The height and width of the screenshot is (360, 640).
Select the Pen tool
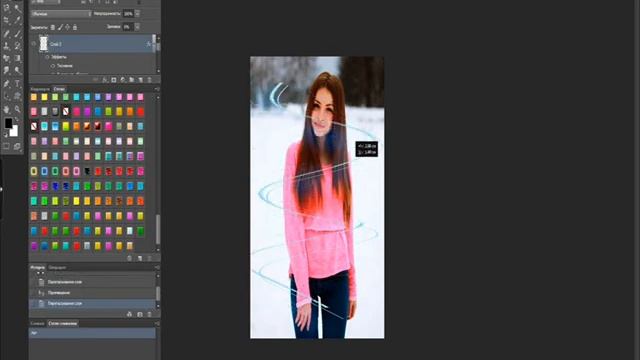7,84
